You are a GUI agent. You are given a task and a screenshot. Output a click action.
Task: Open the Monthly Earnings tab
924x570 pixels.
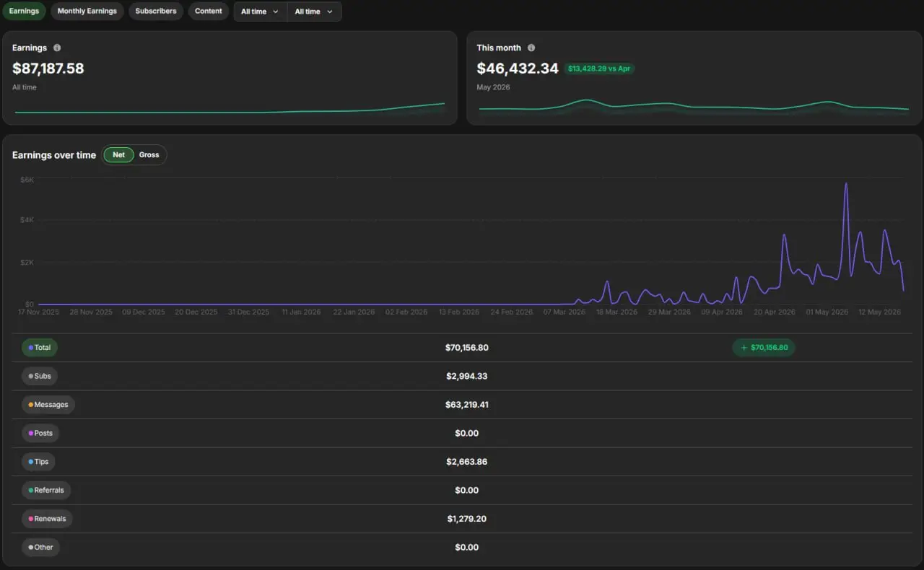tap(87, 11)
